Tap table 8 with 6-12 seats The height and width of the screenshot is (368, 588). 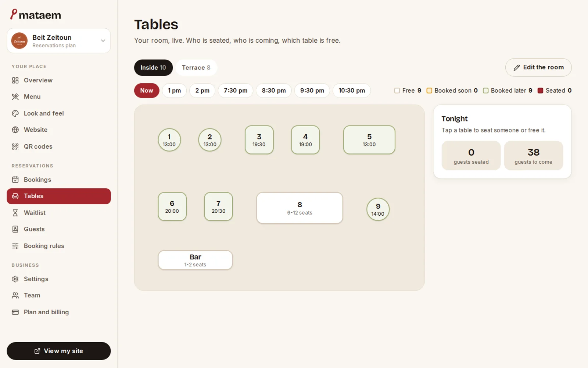tap(300, 208)
